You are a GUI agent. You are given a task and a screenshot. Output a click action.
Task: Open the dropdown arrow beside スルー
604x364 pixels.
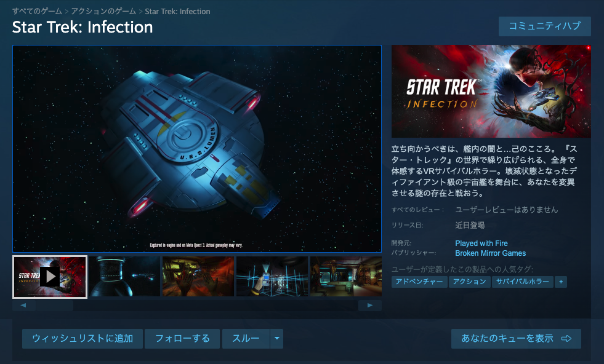coord(276,339)
